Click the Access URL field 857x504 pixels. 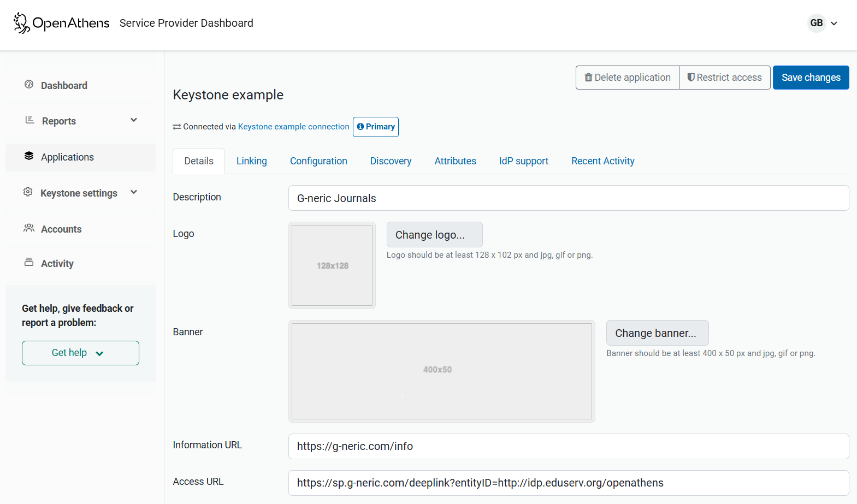(x=569, y=483)
